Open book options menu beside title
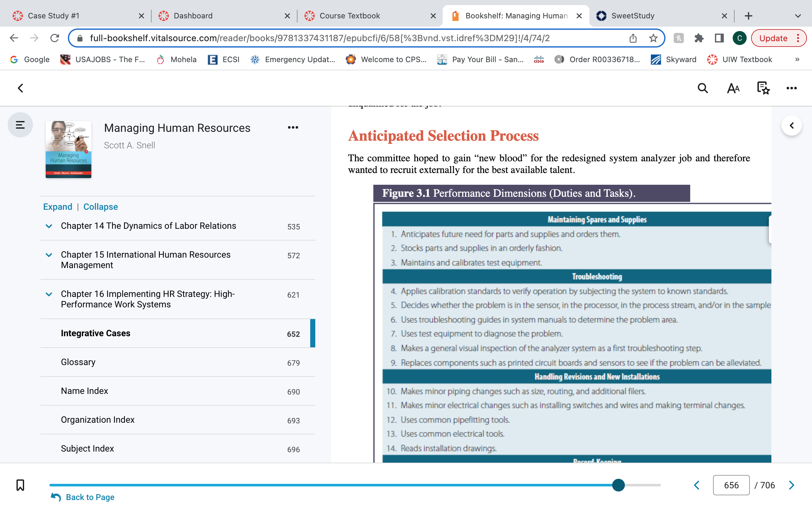The width and height of the screenshot is (812, 507). (x=293, y=127)
